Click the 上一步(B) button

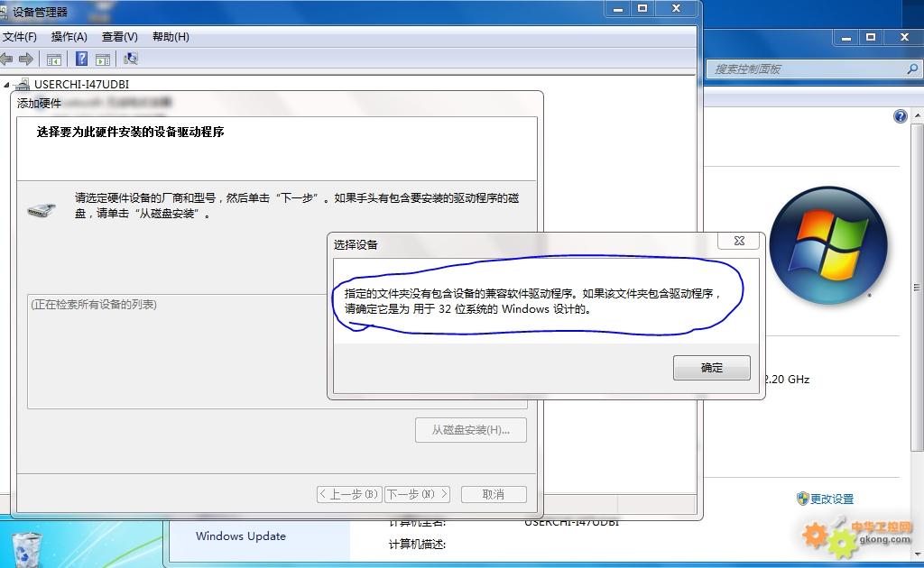point(349,494)
